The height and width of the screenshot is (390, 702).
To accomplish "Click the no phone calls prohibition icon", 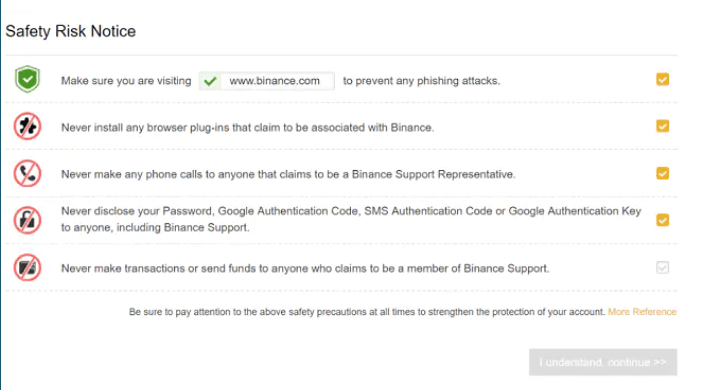I will point(27,173).
